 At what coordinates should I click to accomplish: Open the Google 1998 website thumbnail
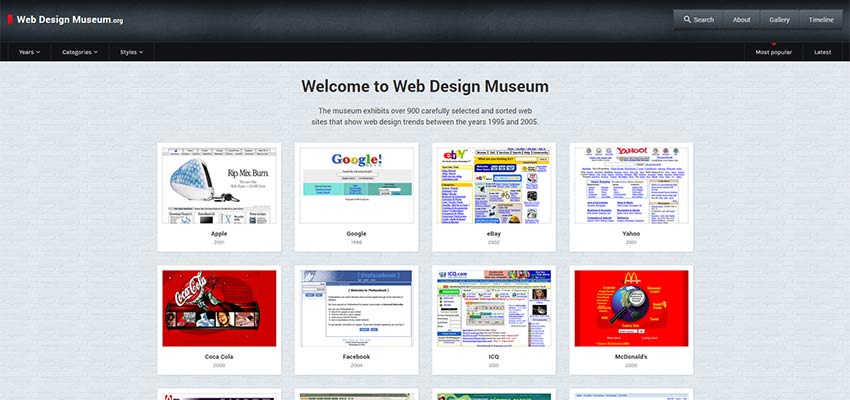point(357,185)
